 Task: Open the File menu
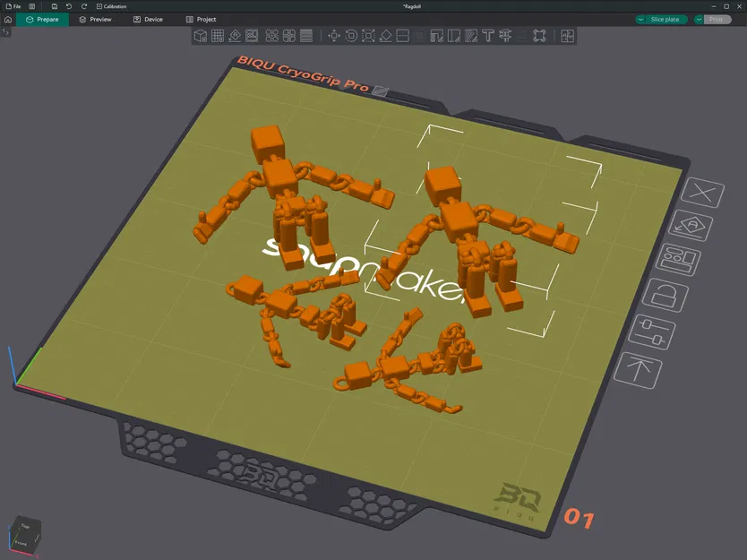click(x=13, y=6)
